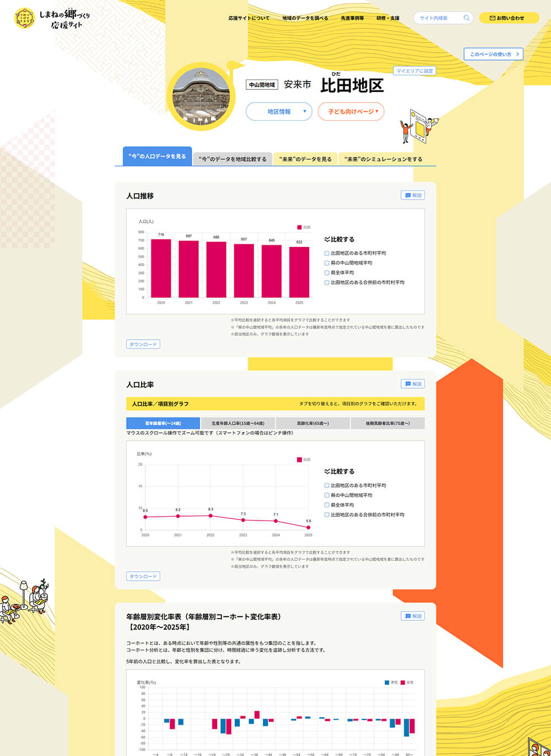This screenshot has width=551, height=756.
Task: Check 県の中山間地域平均 in 人口比率 comparison
Action: [x=327, y=495]
